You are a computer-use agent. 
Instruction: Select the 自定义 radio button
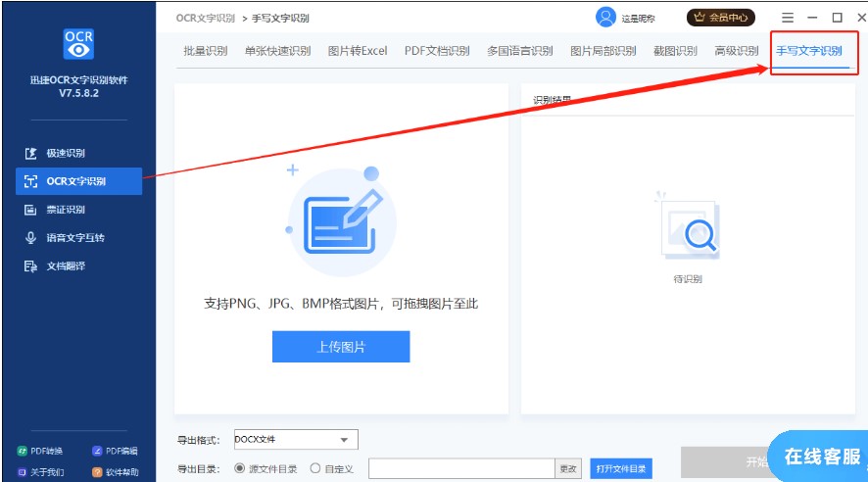pyautogui.click(x=315, y=468)
